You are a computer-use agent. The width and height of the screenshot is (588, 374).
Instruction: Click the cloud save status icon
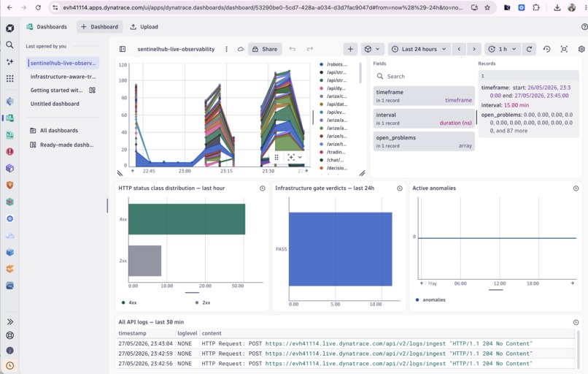click(241, 49)
